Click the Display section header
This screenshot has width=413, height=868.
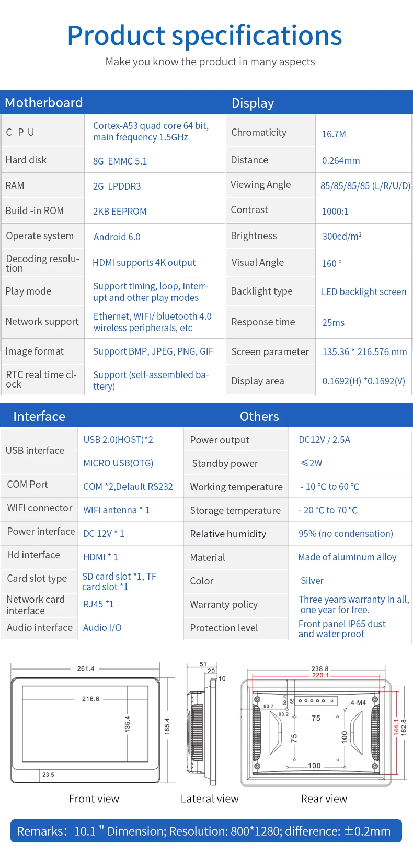pos(253,103)
